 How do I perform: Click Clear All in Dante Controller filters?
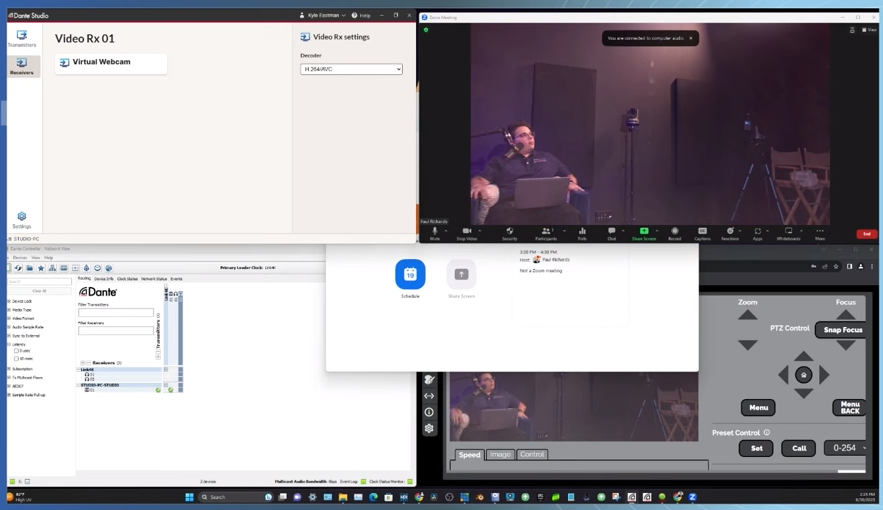[39, 291]
